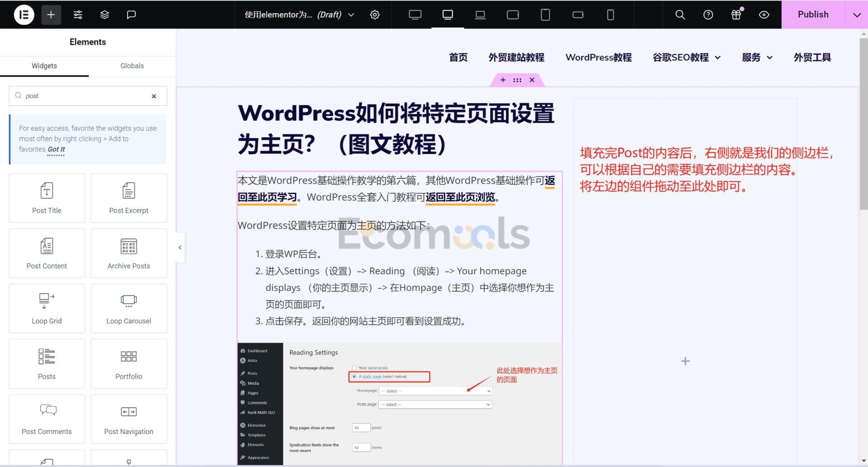868x467 pixels.
Task: Select the laptop responsive mode
Action: click(x=480, y=14)
